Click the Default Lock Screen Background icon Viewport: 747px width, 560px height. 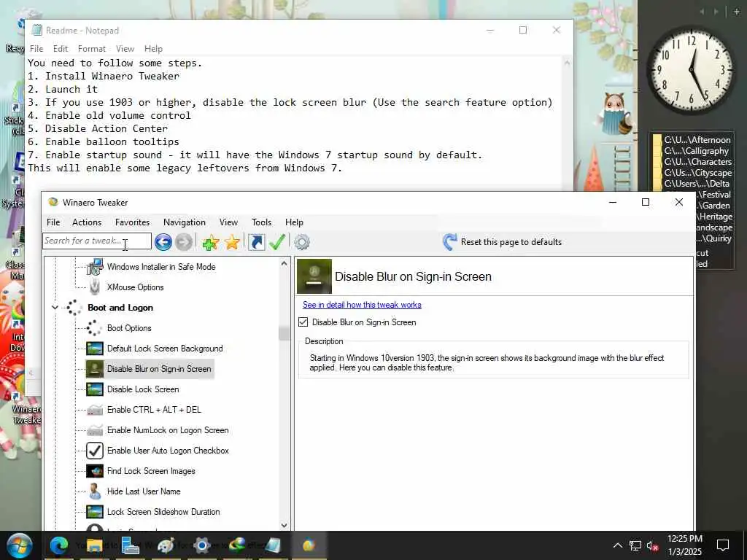[x=95, y=349]
